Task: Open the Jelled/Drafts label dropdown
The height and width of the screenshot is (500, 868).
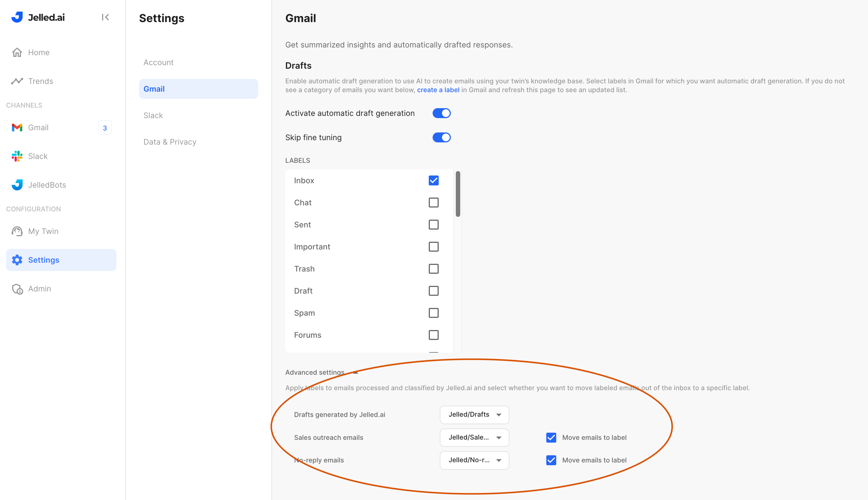Action: coord(474,415)
